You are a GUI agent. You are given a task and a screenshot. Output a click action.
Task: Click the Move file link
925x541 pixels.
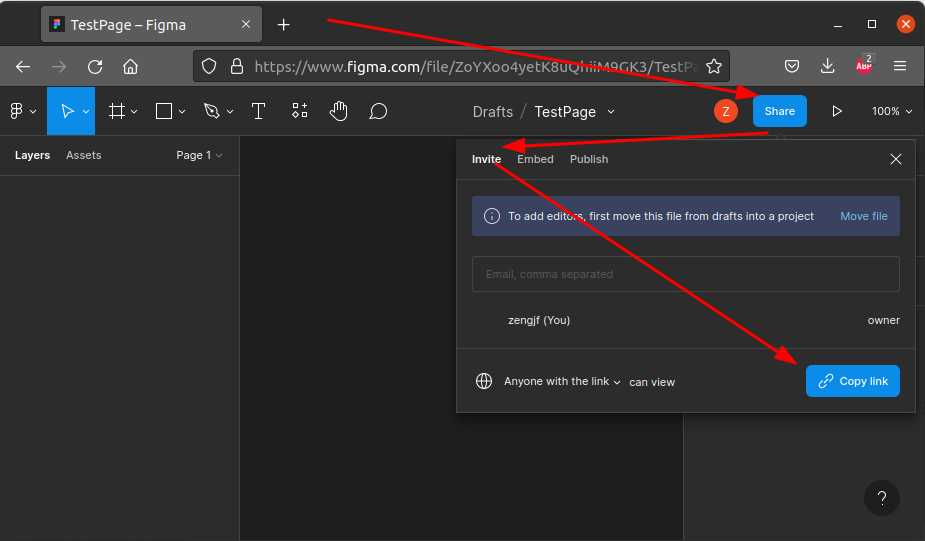864,216
